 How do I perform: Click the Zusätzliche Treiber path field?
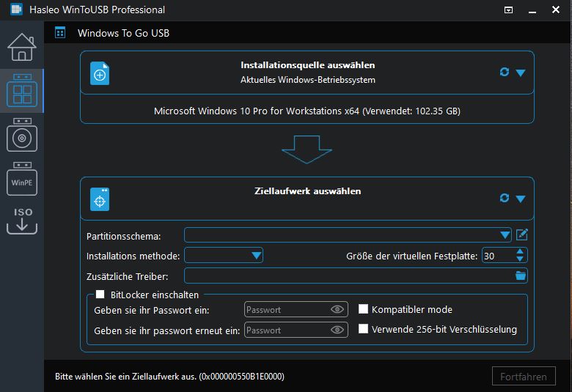(349, 275)
